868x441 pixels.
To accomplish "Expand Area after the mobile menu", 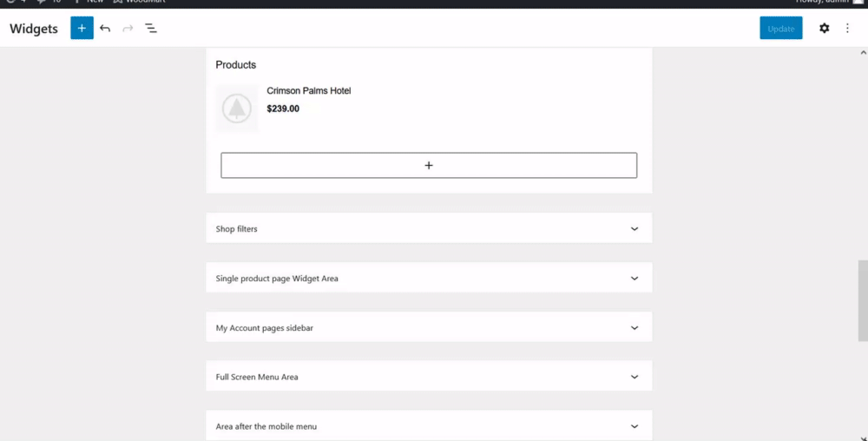I will (x=635, y=426).
